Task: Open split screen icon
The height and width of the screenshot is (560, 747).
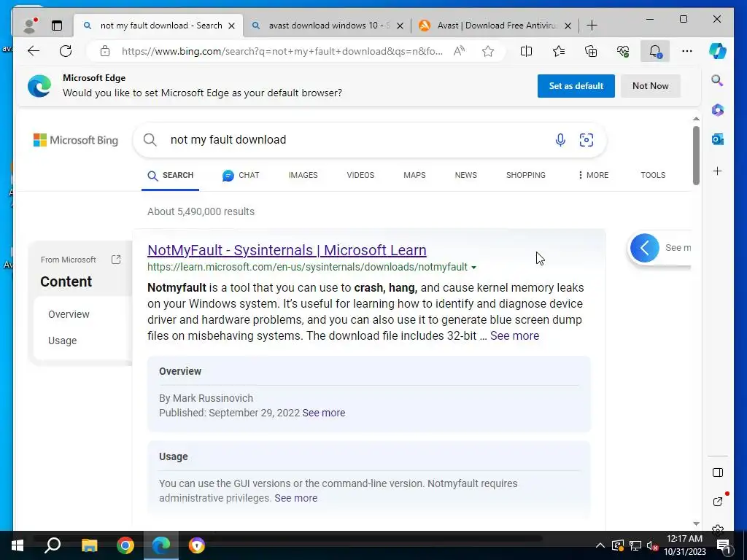Action: click(x=526, y=51)
